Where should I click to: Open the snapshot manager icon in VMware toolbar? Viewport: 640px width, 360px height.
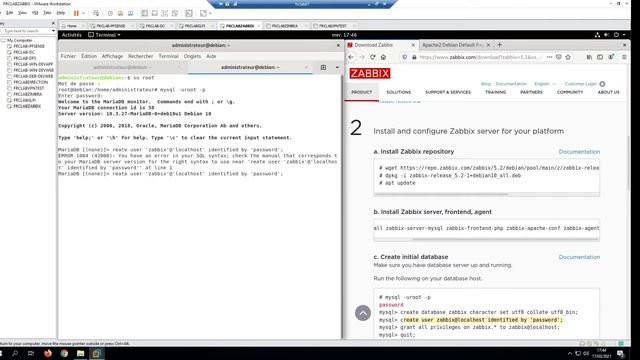point(131,13)
